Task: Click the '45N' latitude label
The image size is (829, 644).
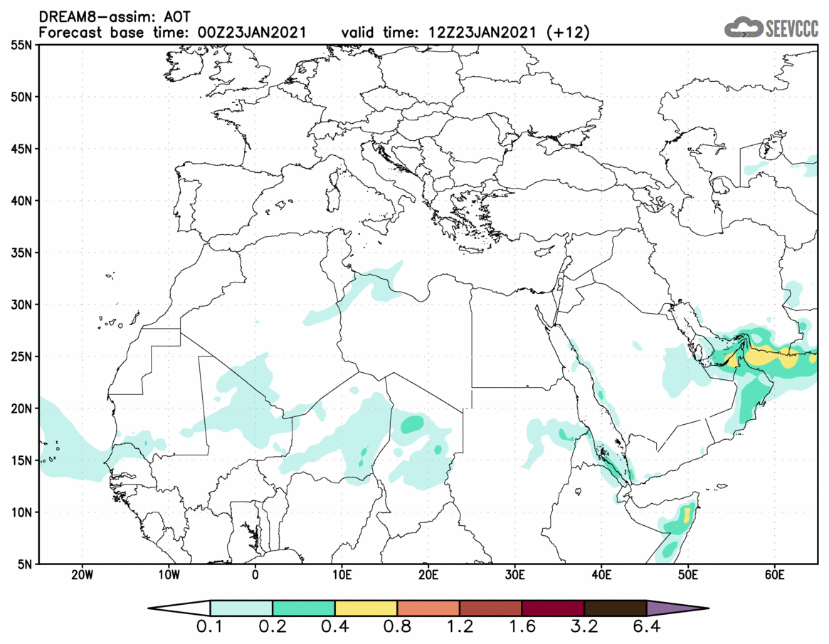Action: coord(21,149)
